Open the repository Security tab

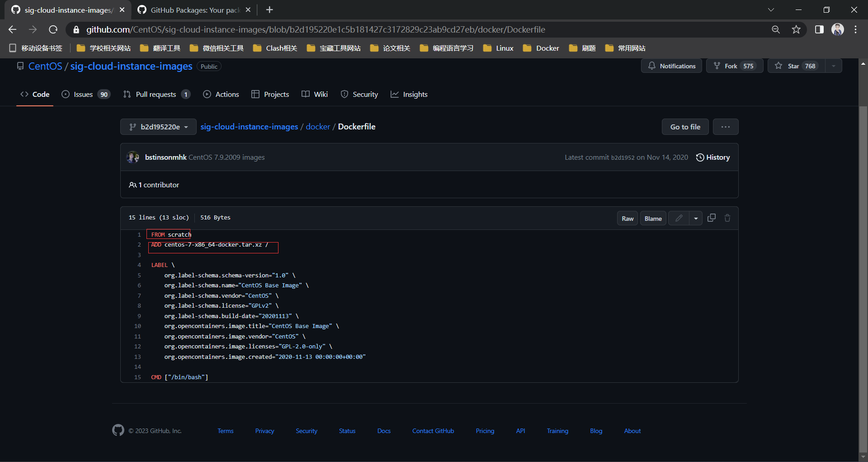point(359,94)
